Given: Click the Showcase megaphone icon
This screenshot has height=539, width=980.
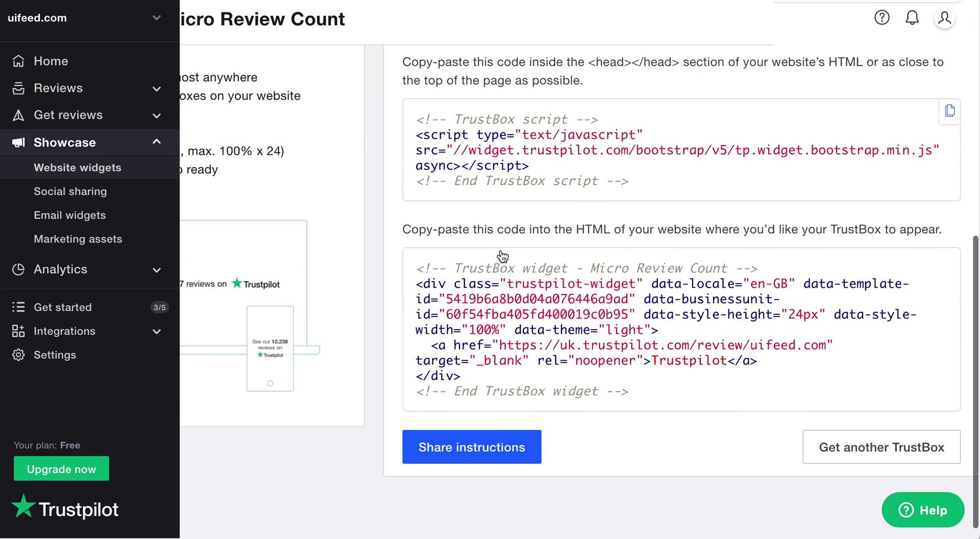Looking at the screenshot, I should (x=18, y=142).
